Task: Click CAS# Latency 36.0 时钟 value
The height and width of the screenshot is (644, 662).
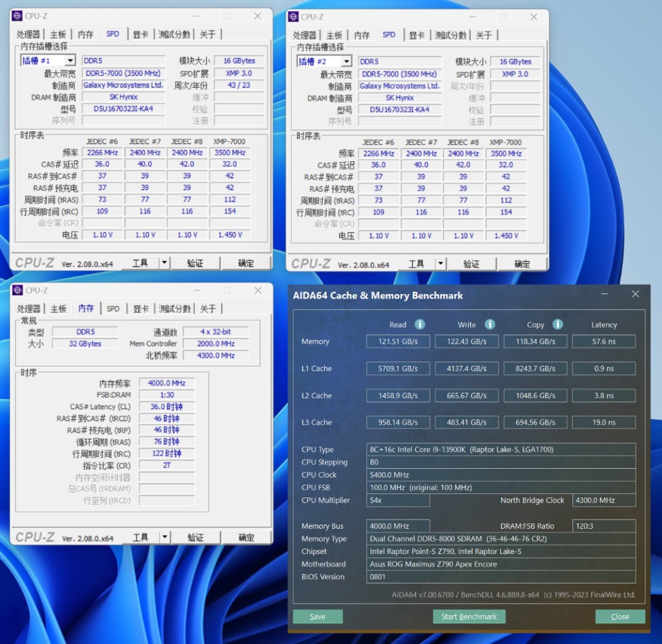Action: (167, 407)
